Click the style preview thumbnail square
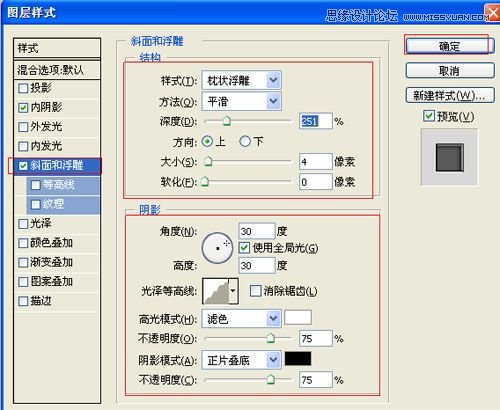The width and height of the screenshot is (500, 410). click(x=450, y=157)
